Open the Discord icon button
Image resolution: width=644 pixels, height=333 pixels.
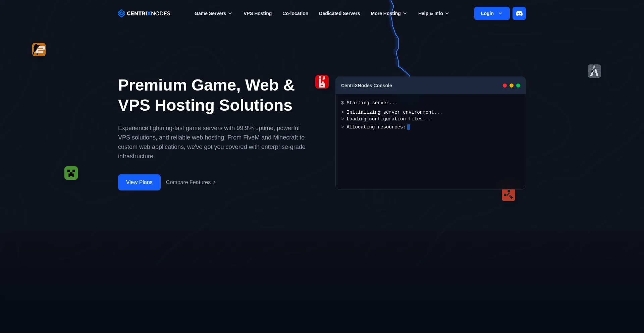[519, 13]
